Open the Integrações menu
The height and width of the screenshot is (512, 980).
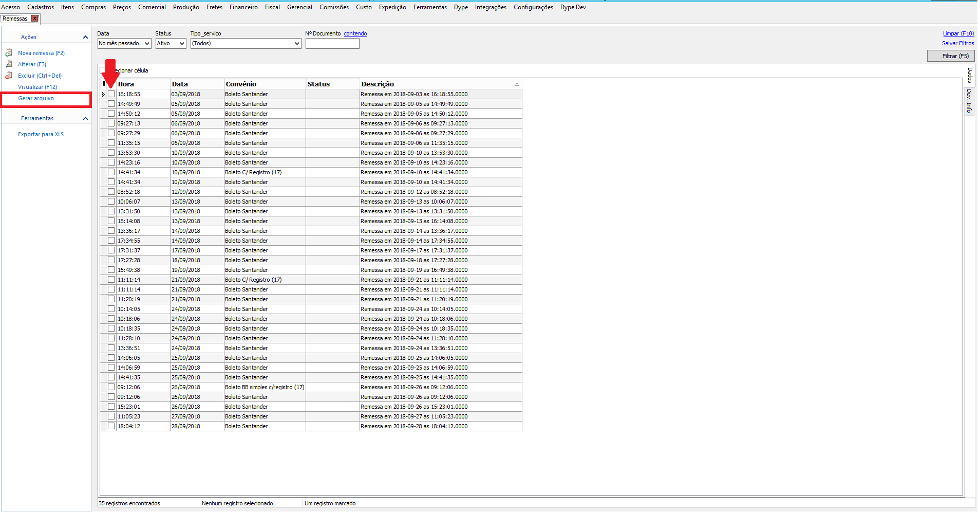tap(491, 7)
